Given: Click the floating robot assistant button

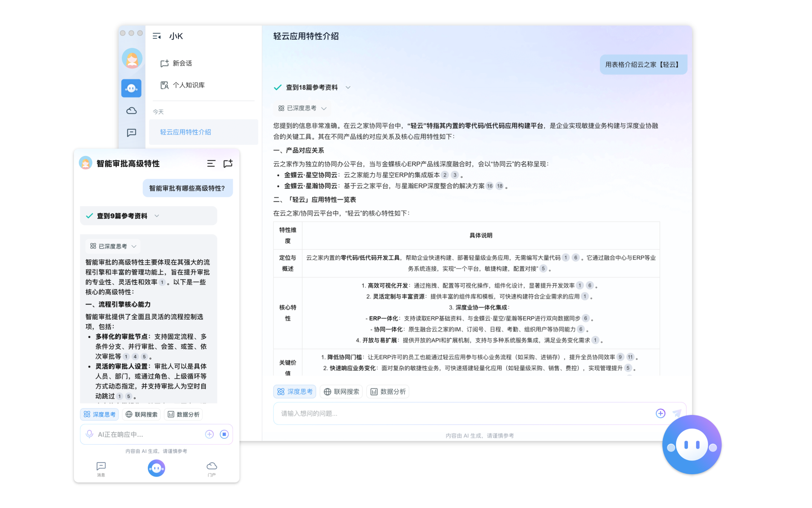Looking at the screenshot, I should 692,445.
